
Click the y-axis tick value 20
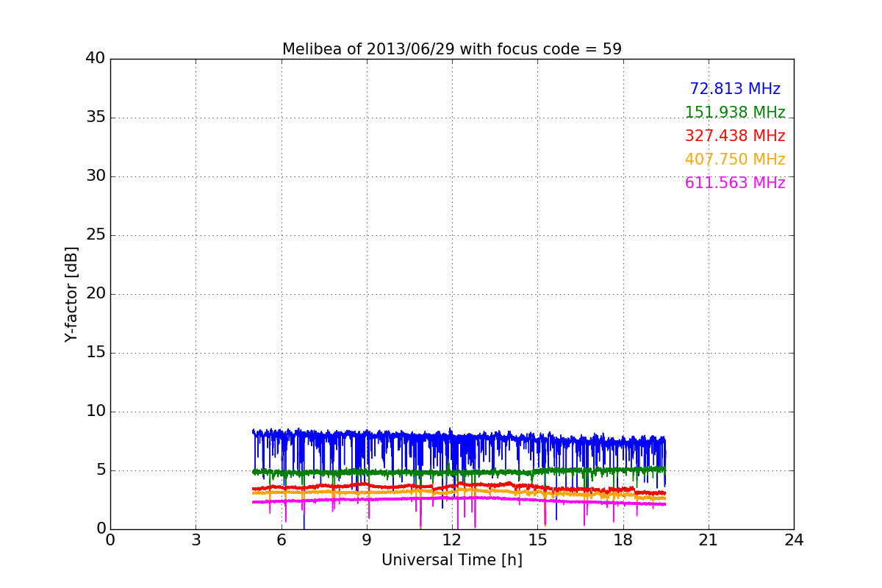pos(96,294)
